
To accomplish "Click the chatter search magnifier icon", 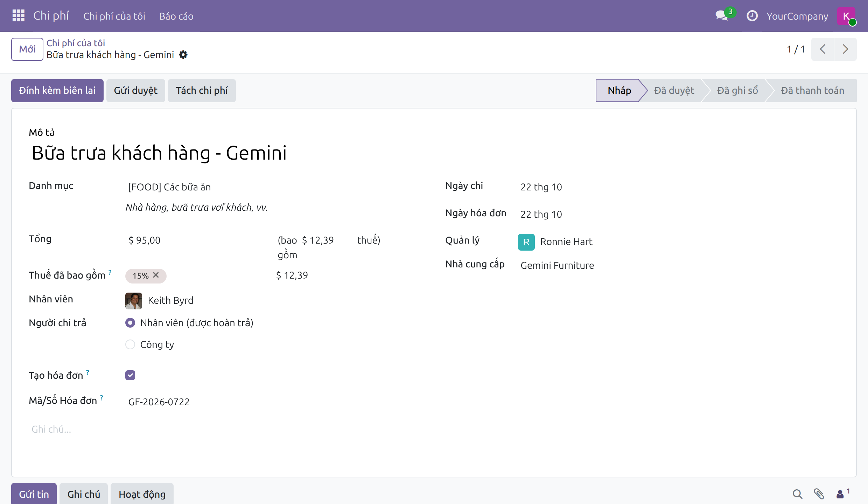I will (797, 494).
